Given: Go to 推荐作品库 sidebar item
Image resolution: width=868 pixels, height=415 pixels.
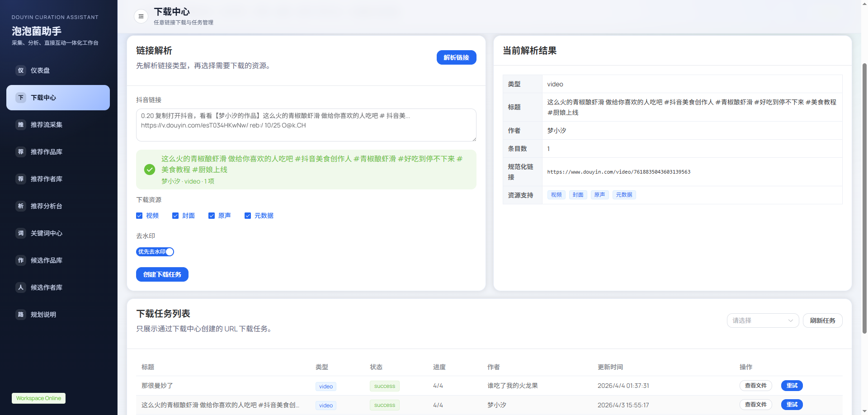Looking at the screenshot, I should (58, 152).
